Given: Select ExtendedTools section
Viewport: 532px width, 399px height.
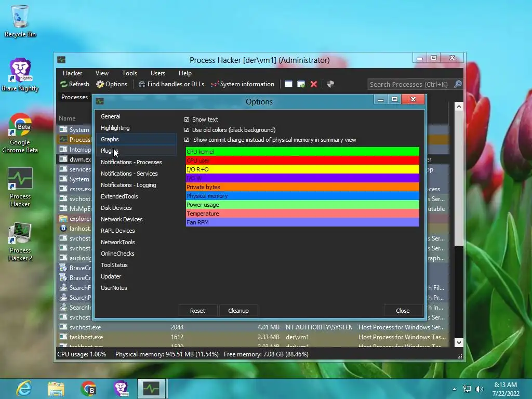Looking at the screenshot, I should click(137, 196).
